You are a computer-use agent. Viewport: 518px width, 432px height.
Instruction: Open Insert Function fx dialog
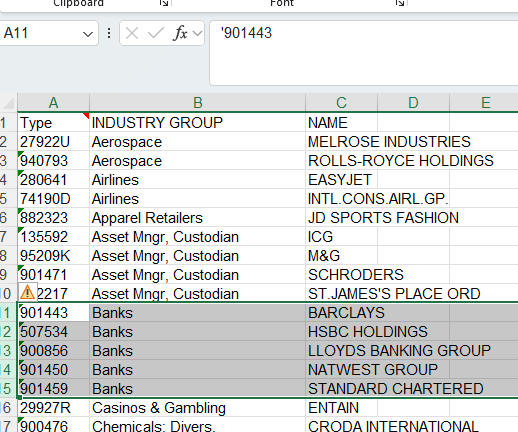click(180, 33)
